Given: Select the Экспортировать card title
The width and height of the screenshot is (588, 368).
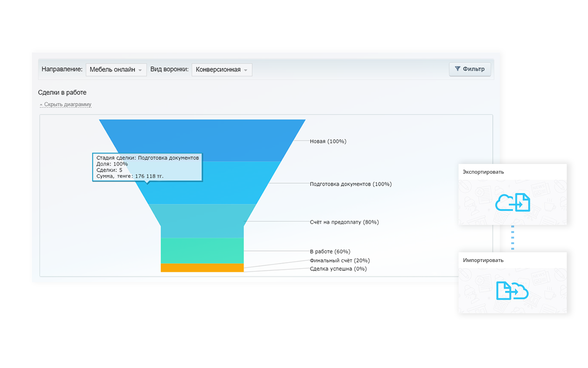Looking at the screenshot, I should (x=483, y=172).
